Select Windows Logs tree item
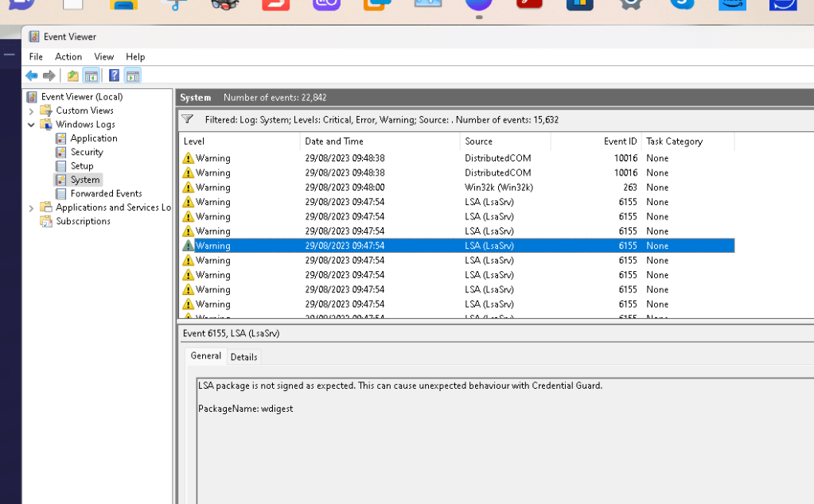The image size is (814, 504). pos(85,125)
